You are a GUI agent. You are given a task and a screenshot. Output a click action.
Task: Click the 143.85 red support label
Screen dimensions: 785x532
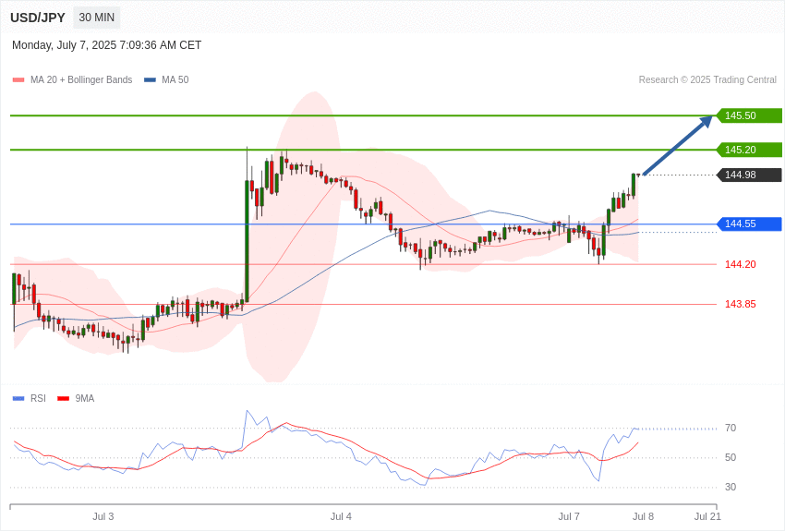coord(741,304)
